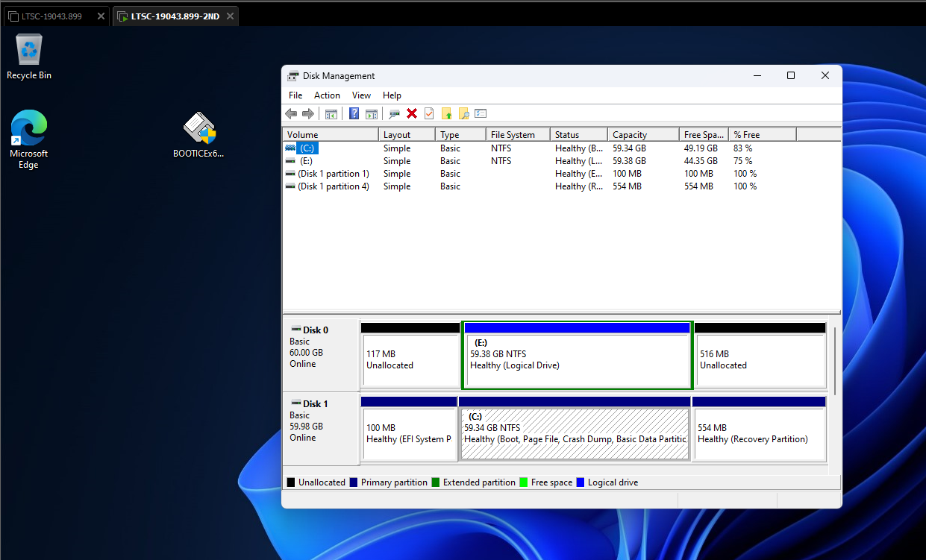Open the View menu
The image size is (926, 560).
361,95
